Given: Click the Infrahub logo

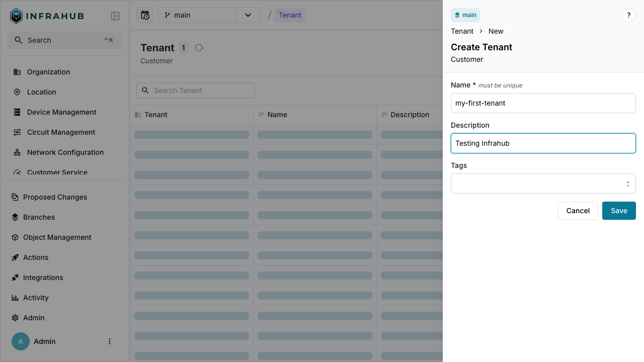Looking at the screenshot, I should pos(47,16).
